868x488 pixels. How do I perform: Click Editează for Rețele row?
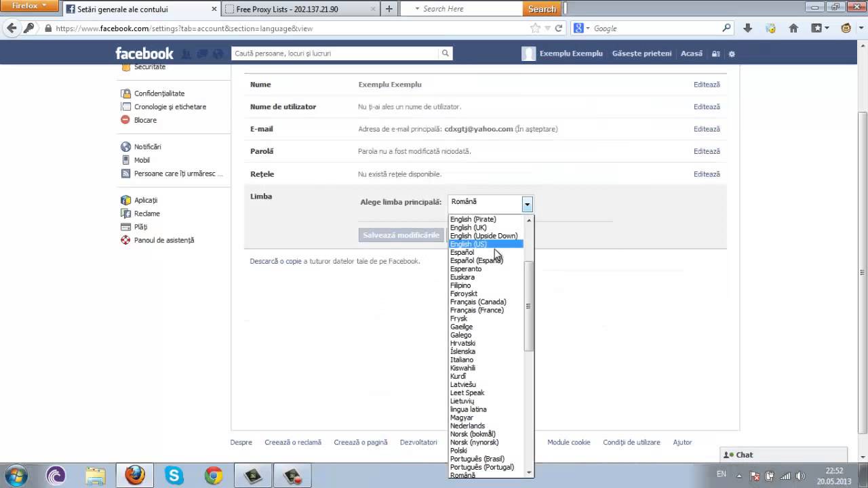tap(707, 174)
